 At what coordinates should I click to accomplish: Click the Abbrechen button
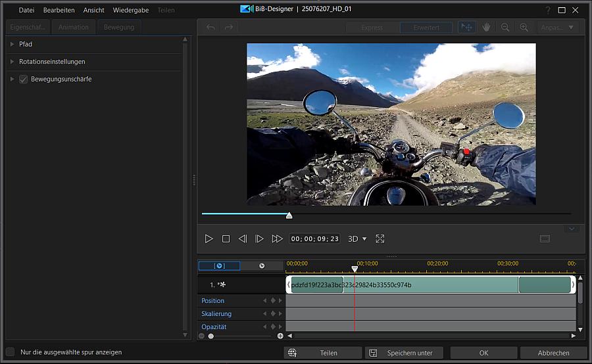553,353
